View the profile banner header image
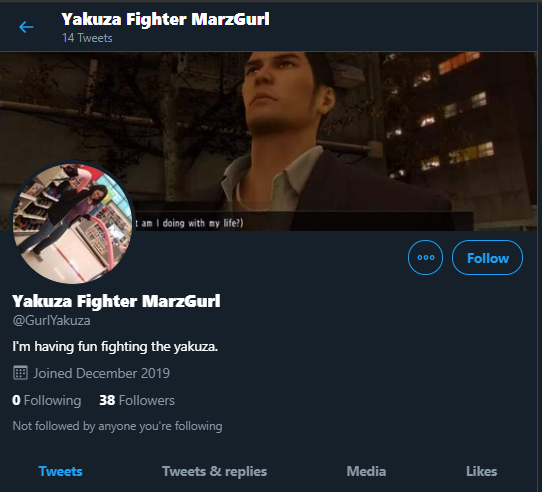Viewport: 542px width, 492px height. click(x=268, y=141)
